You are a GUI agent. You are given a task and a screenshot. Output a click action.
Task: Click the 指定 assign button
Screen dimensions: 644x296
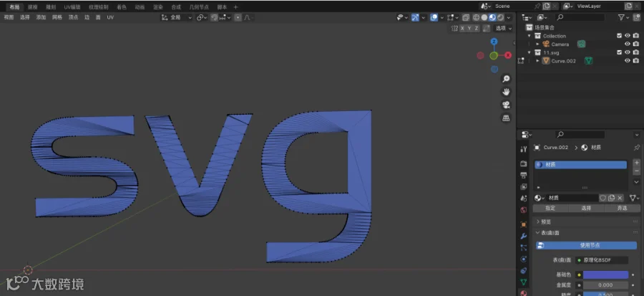[x=550, y=209]
